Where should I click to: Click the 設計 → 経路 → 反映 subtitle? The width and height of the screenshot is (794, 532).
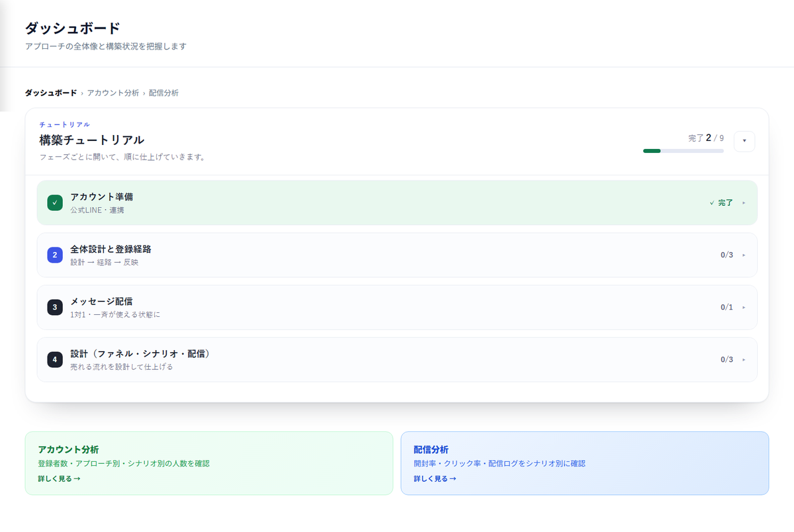tap(105, 262)
